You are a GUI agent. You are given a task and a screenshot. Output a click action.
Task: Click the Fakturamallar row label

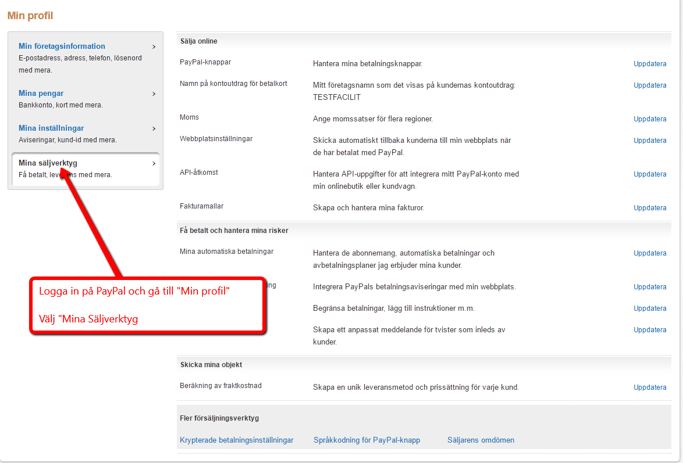point(201,206)
